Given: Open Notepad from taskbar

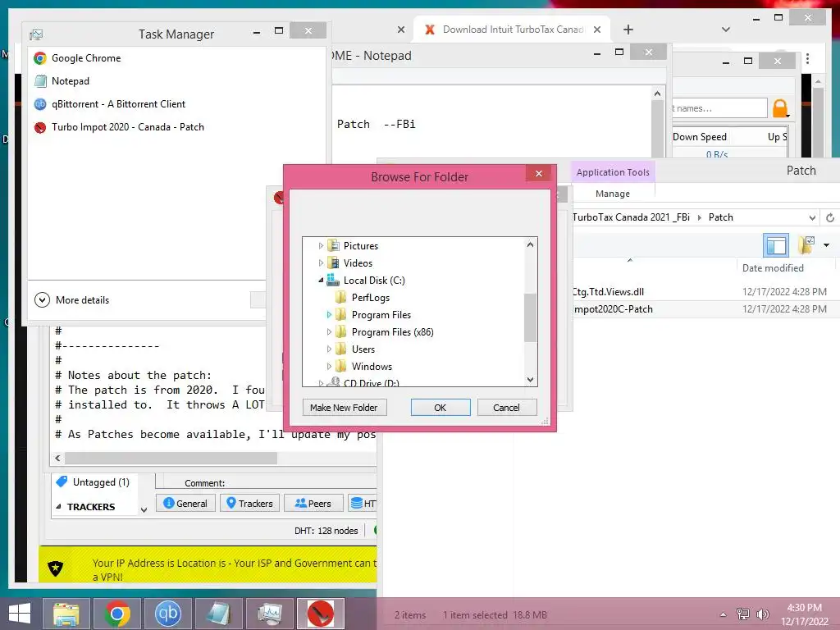Looking at the screenshot, I should tap(218, 614).
